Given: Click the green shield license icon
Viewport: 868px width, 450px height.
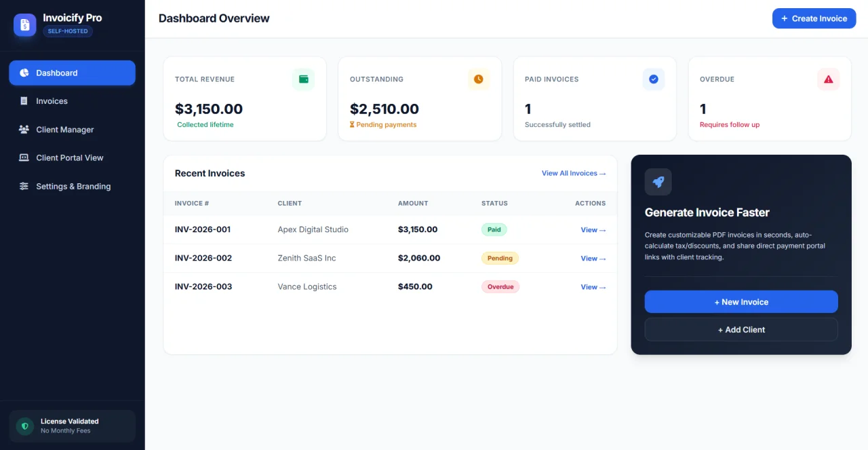Looking at the screenshot, I should click(x=25, y=426).
